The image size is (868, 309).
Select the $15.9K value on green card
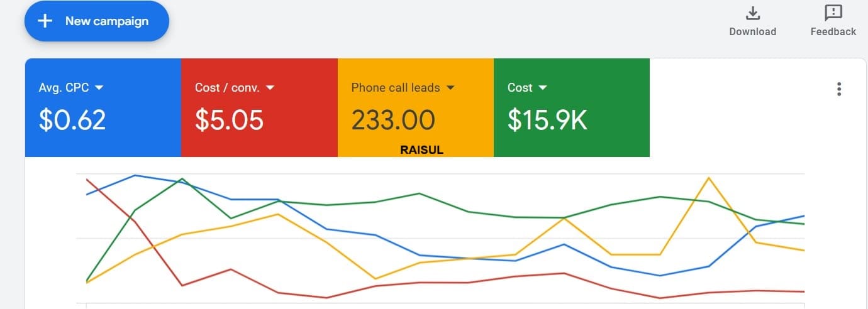[x=547, y=120]
